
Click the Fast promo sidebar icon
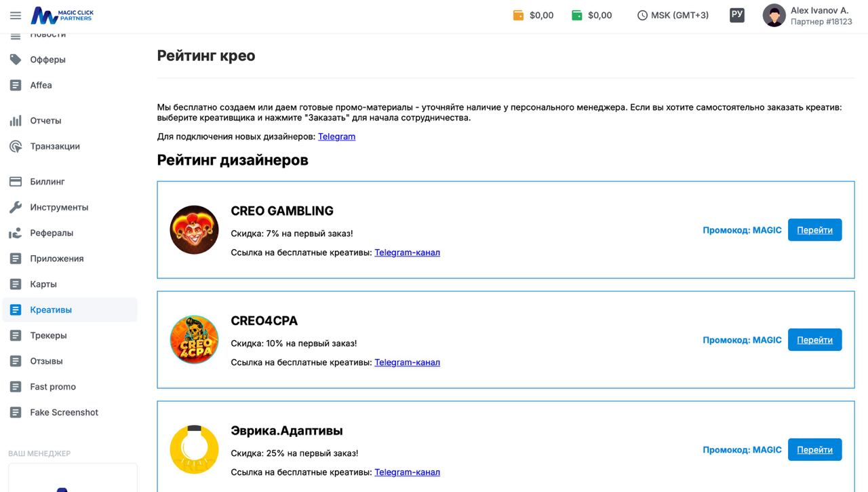click(x=16, y=387)
